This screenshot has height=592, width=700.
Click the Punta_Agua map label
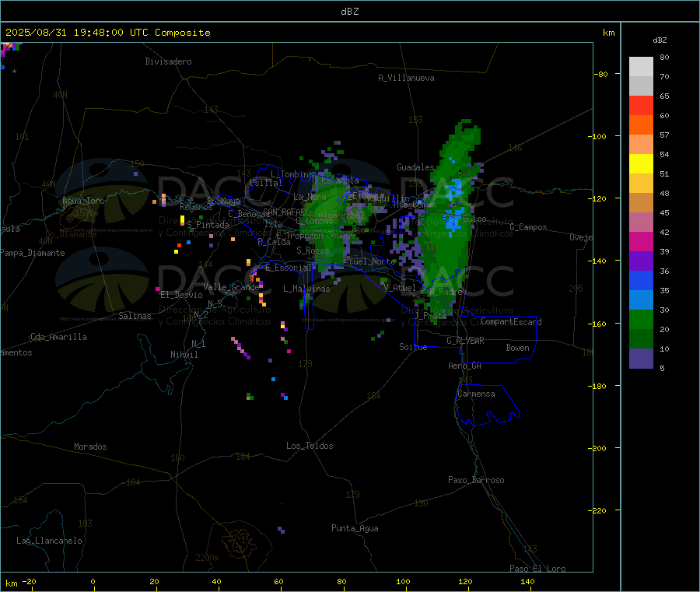point(355,528)
